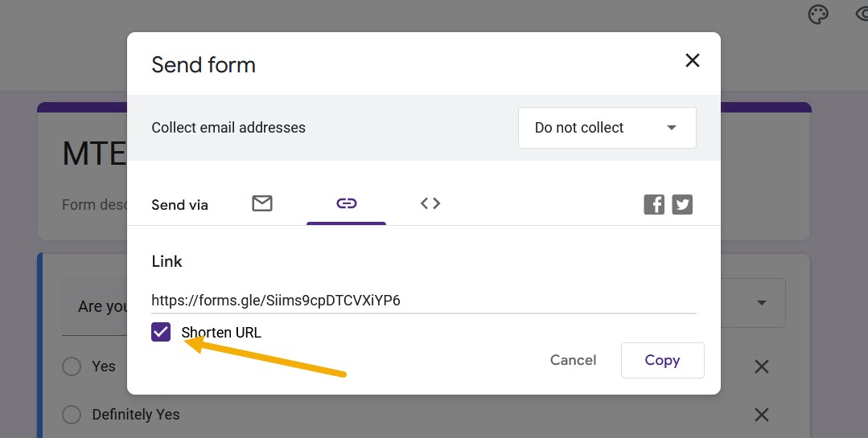Image resolution: width=868 pixels, height=438 pixels.
Task: Open the Collect email addresses dropdown
Action: [x=607, y=128]
